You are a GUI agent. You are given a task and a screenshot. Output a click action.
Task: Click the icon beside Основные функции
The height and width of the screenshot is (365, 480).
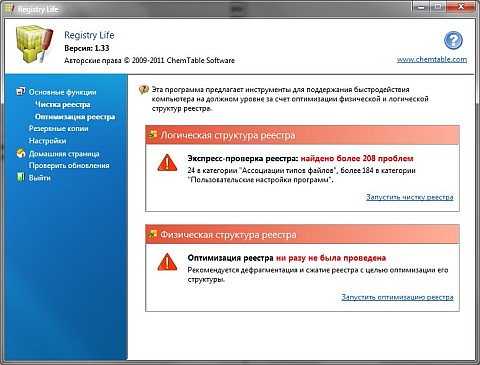tap(21, 91)
